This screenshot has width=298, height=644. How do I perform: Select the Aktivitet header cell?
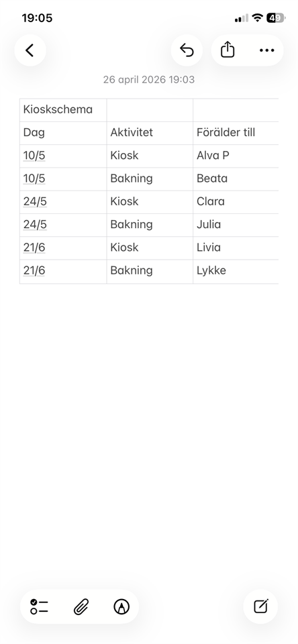[x=150, y=133]
